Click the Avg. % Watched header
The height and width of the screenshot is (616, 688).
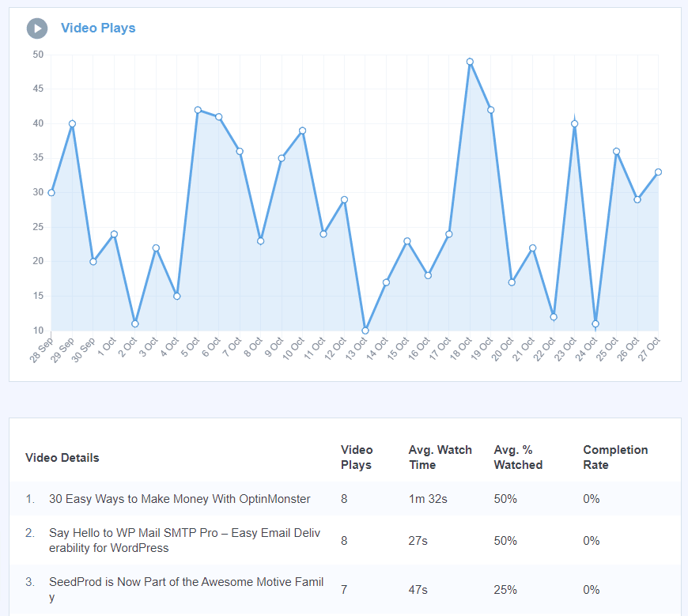click(517, 457)
